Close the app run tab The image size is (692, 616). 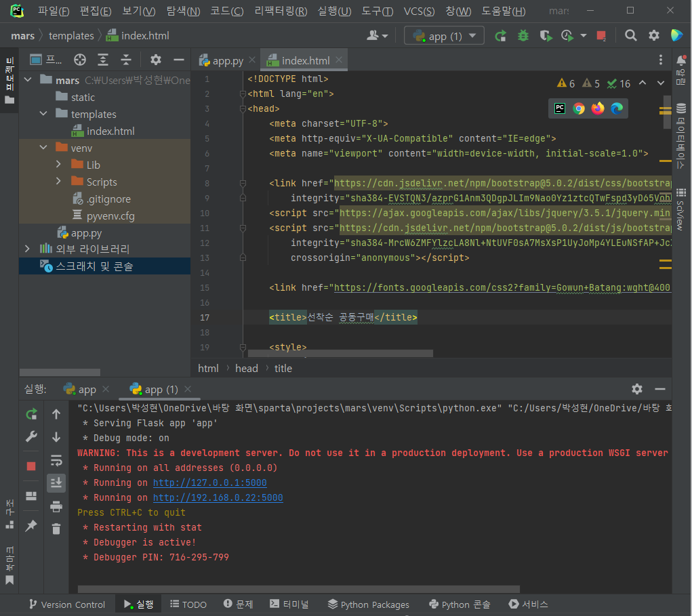(106, 389)
